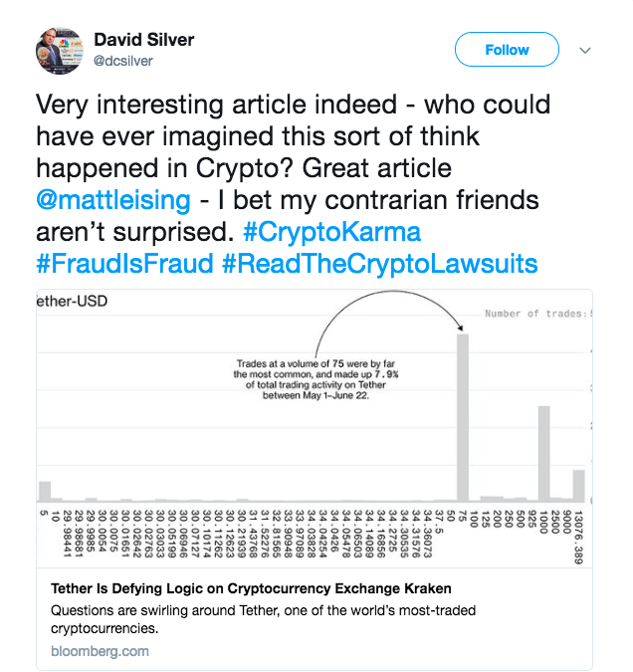Expand the tweet options chevron menu
The image size is (633, 672).
coord(585,50)
